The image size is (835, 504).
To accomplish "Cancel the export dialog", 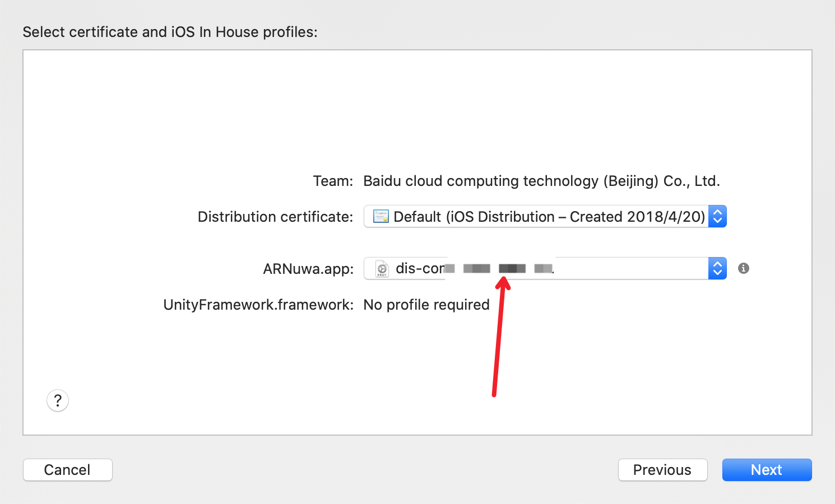I will [x=67, y=470].
